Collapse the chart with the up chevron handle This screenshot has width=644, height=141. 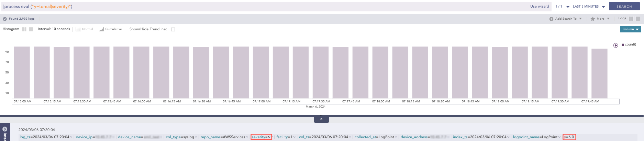pos(321,119)
